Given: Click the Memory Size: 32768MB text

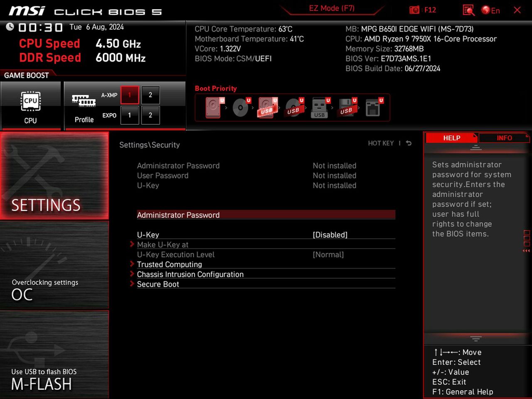Looking at the screenshot, I should [x=384, y=49].
